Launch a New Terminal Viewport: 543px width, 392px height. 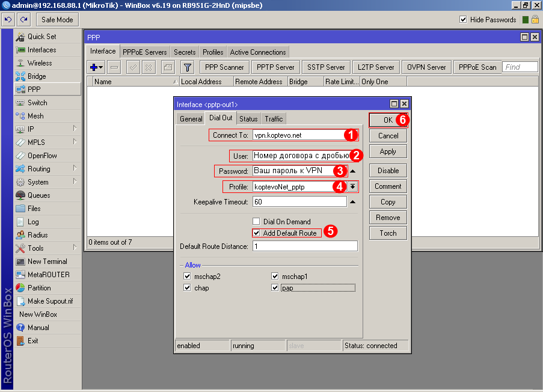48,262
